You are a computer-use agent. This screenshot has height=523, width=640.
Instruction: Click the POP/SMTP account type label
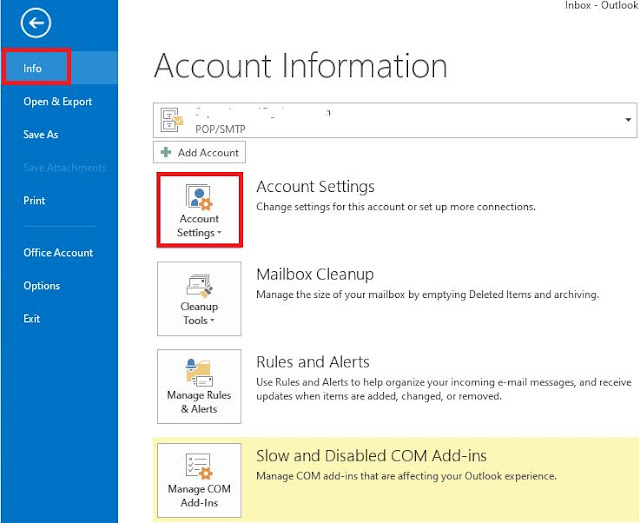pos(220,129)
